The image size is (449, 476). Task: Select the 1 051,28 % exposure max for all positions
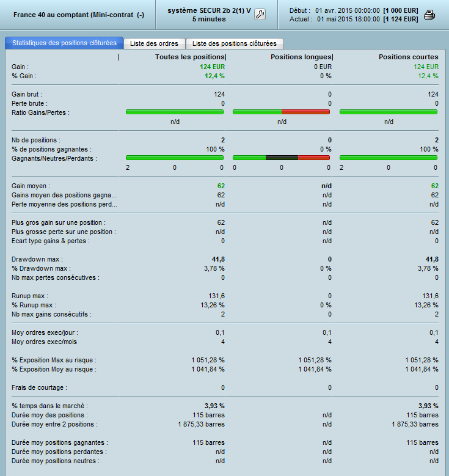coord(208,360)
